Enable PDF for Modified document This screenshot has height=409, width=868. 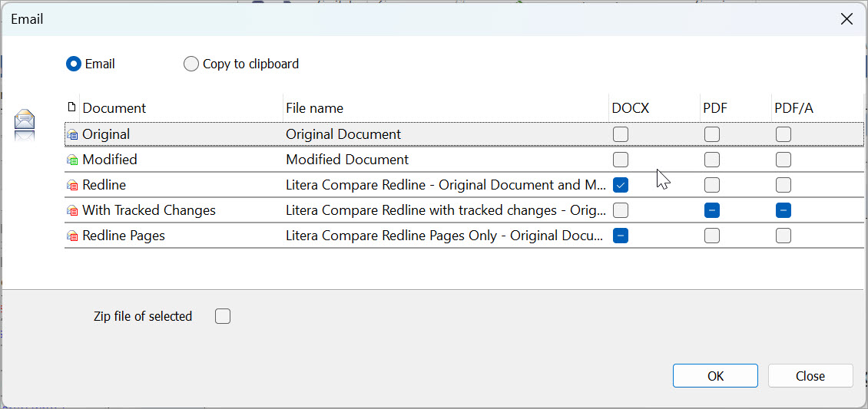712,160
